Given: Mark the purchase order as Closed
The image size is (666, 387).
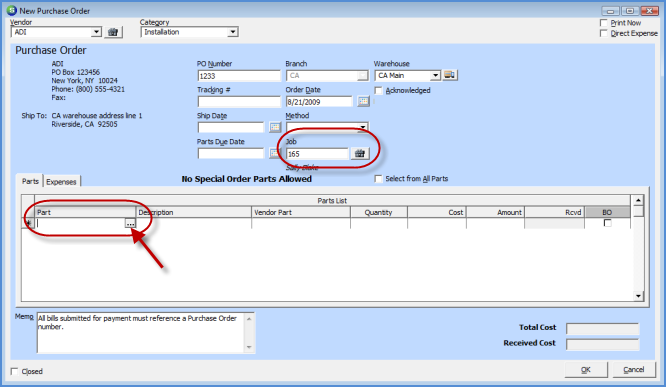Looking at the screenshot, I should 14,371.
